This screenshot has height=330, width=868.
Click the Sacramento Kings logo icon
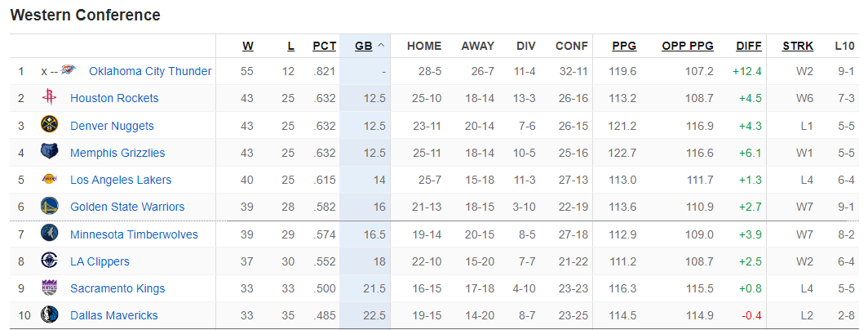tap(49, 288)
